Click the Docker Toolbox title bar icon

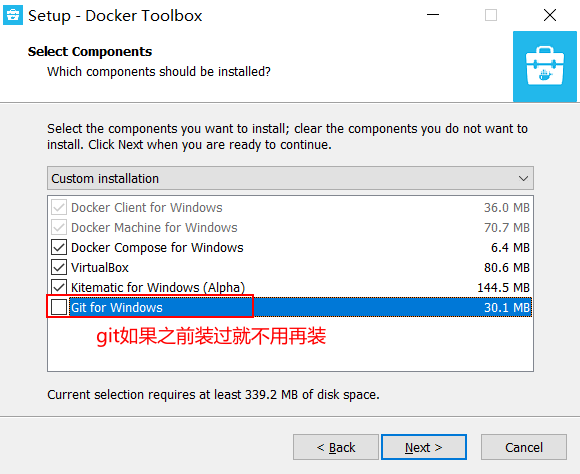13,15
